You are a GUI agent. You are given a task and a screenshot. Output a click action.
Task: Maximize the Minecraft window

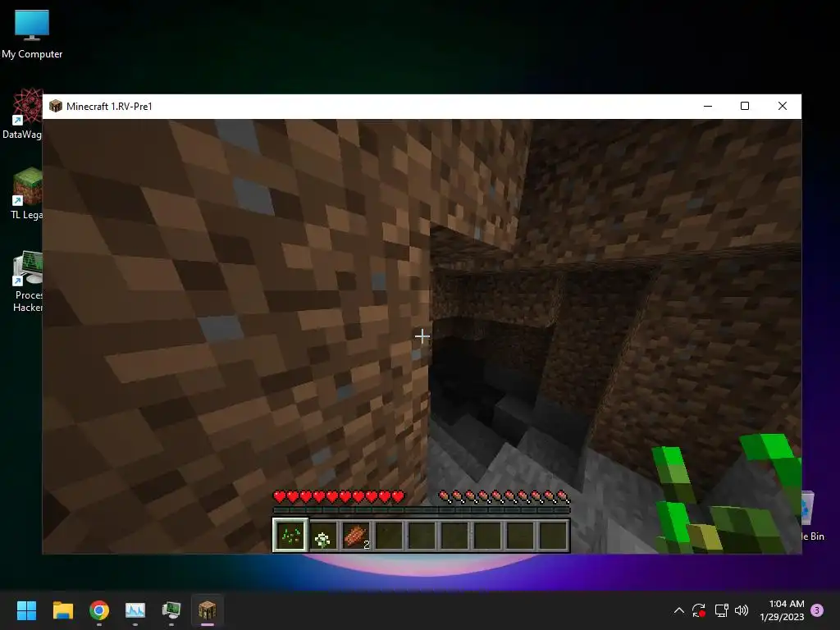745,106
